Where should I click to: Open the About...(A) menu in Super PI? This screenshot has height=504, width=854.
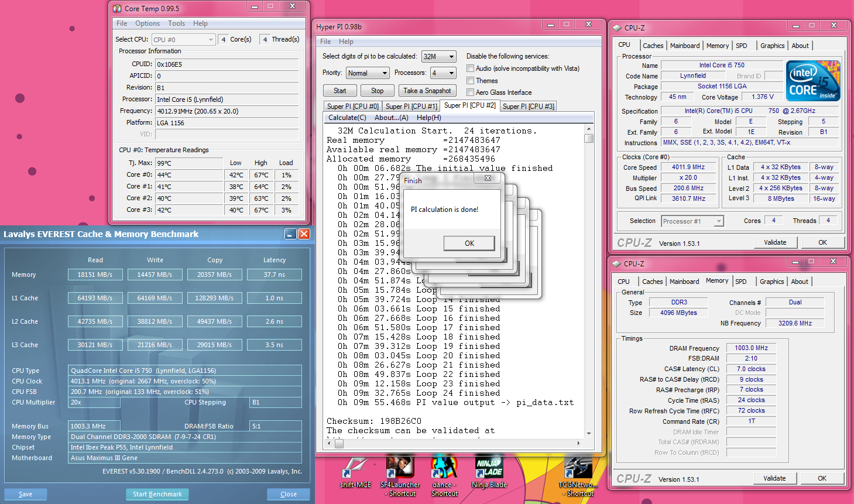392,118
